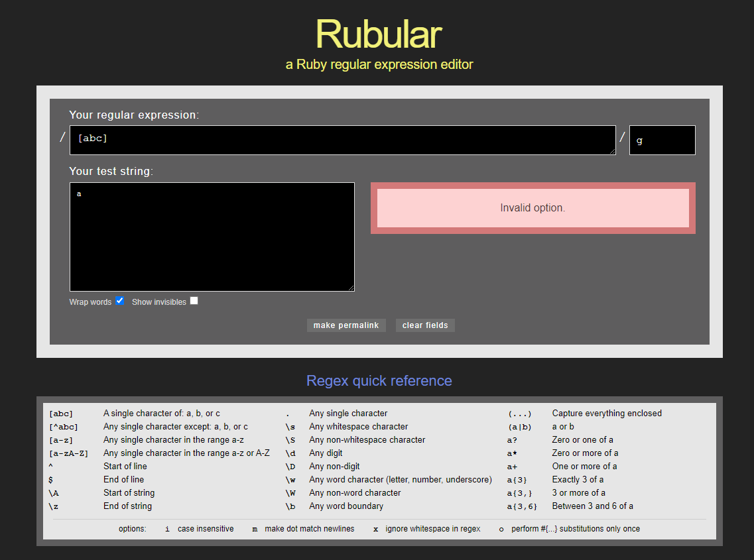This screenshot has height=560, width=754.
Task: Click 'make dot match newlines' option
Action: 309,529
